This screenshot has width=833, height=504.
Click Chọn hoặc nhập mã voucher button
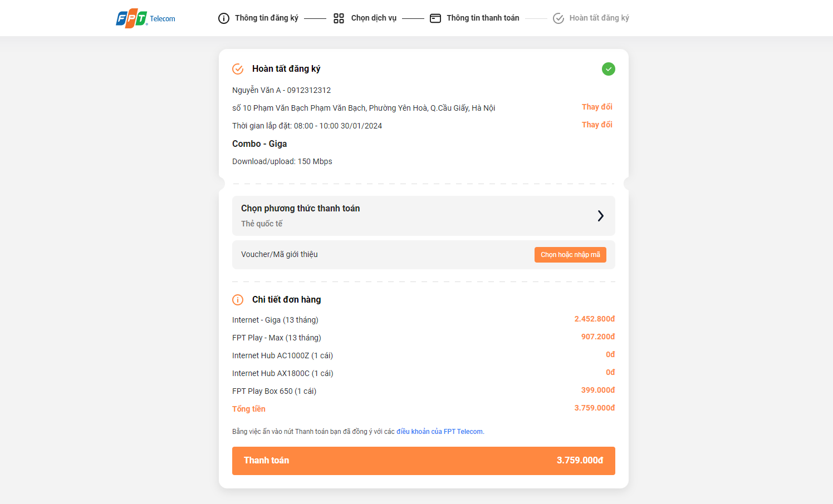(570, 255)
